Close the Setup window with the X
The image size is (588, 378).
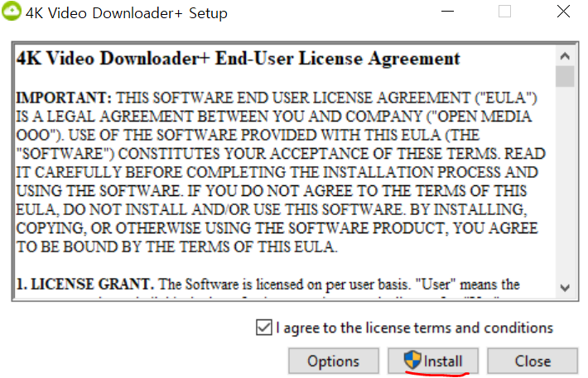tap(563, 12)
